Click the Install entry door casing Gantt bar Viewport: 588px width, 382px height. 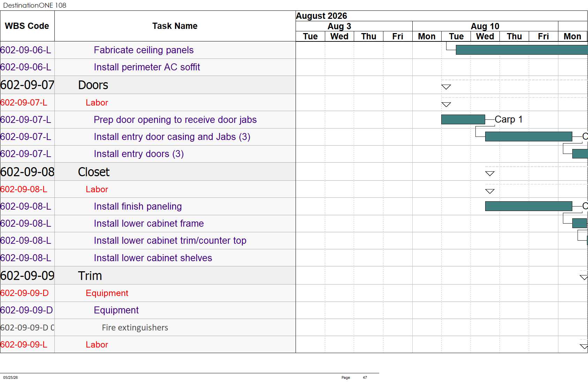coord(529,137)
